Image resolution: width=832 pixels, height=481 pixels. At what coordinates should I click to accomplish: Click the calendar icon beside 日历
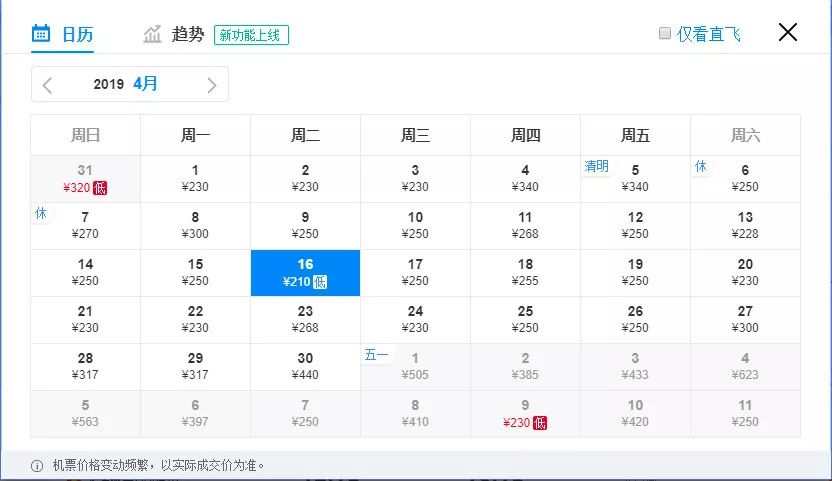[x=41, y=33]
